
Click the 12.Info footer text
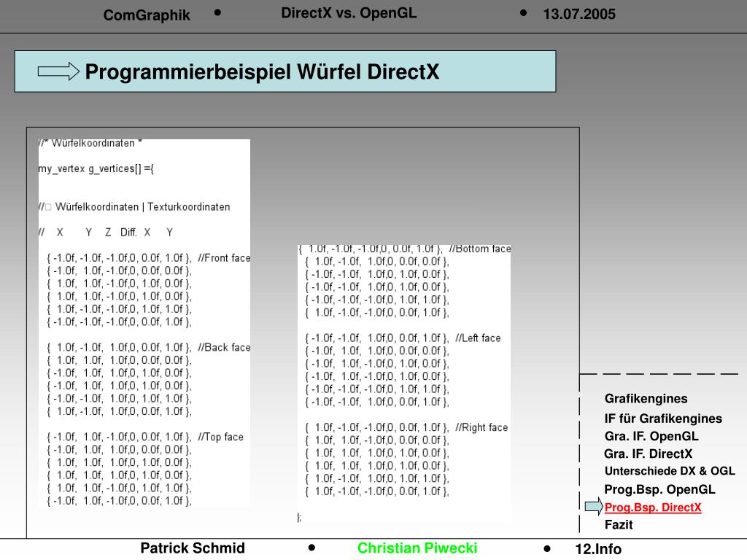click(x=598, y=549)
